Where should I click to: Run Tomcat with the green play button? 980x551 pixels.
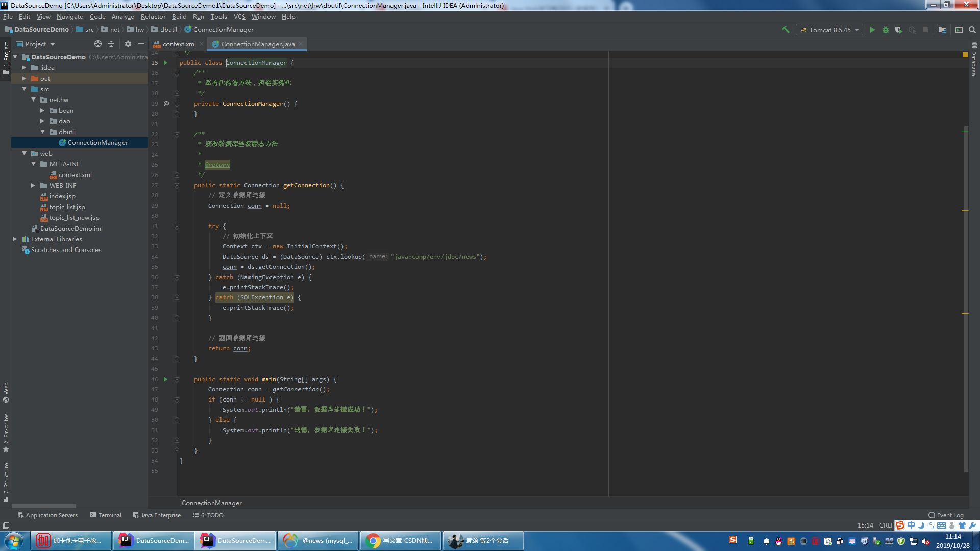click(872, 30)
